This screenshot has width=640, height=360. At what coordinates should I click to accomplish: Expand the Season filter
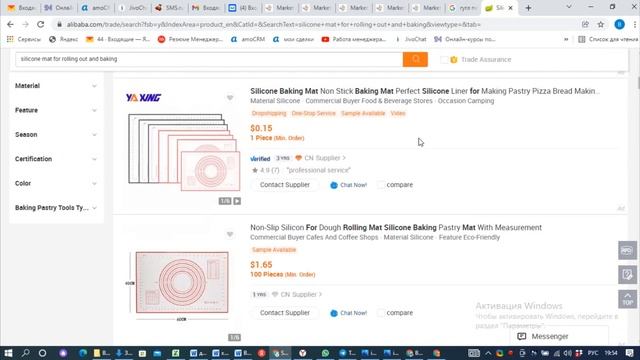click(x=56, y=135)
